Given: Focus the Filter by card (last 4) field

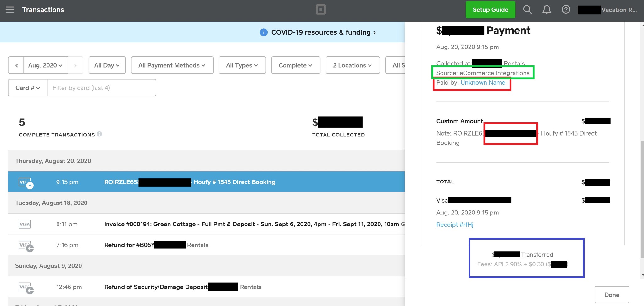Looking at the screenshot, I should tap(102, 88).
